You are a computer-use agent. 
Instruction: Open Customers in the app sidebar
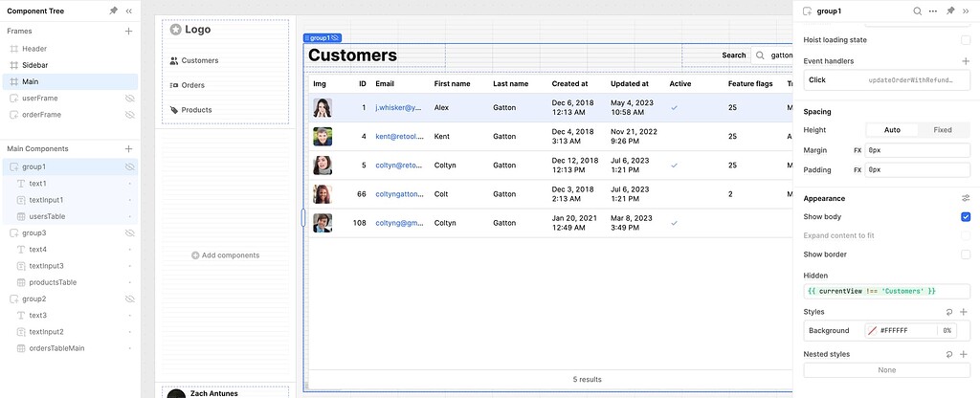(x=194, y=60)
